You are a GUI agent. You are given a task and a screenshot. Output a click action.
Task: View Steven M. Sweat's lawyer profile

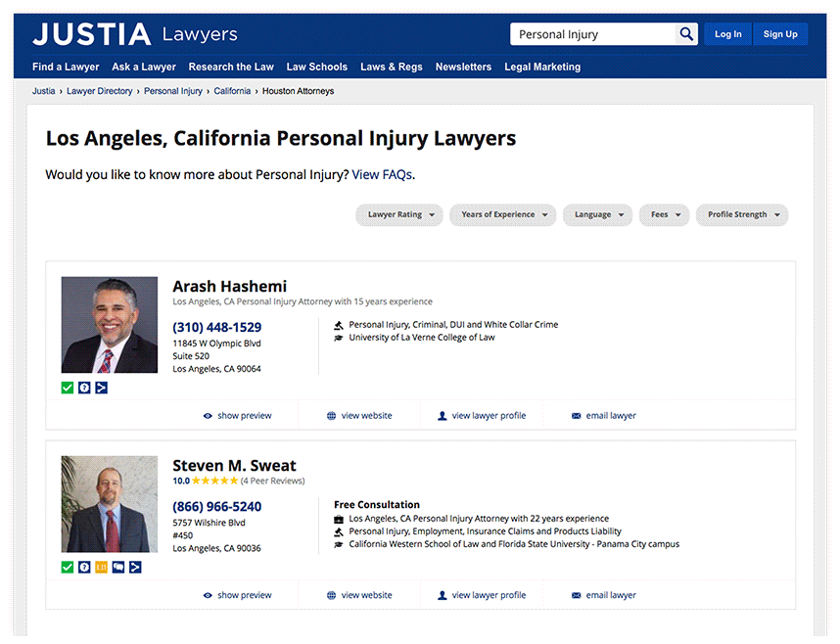pyautogui.click(x=482, y=595)
